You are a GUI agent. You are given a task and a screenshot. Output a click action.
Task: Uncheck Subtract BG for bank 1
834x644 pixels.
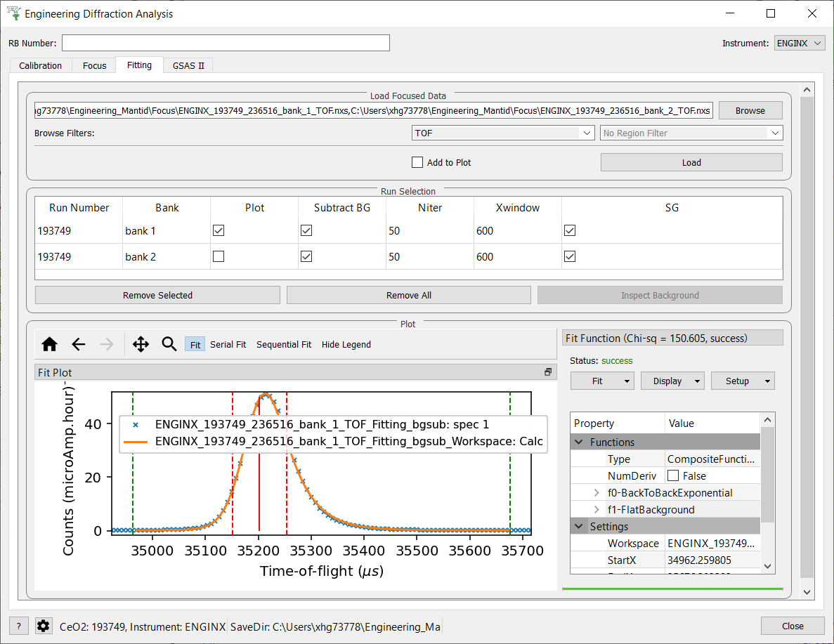[306, 230]
